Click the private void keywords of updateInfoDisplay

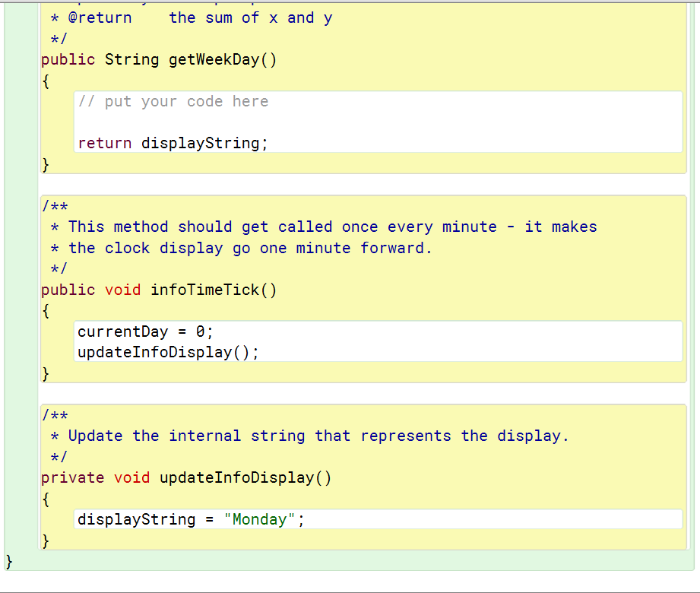tap(99, 477)
